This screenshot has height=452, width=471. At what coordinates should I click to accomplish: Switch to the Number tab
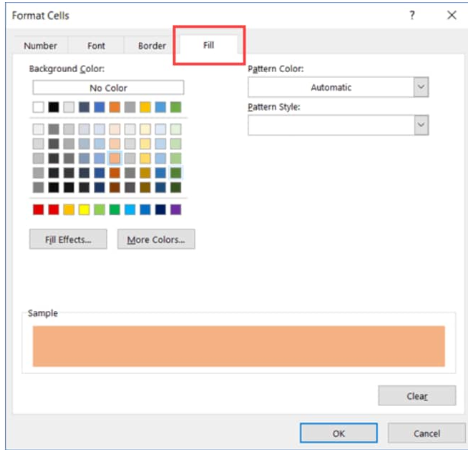tap(40, 46)
